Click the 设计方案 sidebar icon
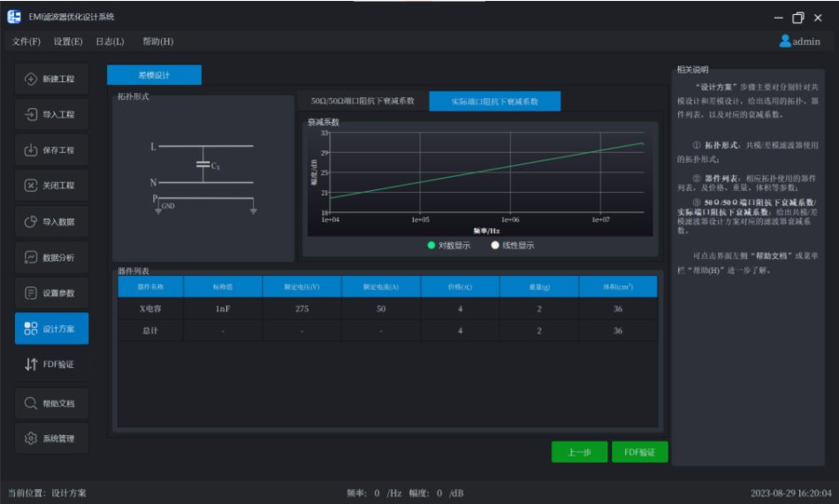Image resolution: width=839 pixels, height=504 pixels. [30, 329]
